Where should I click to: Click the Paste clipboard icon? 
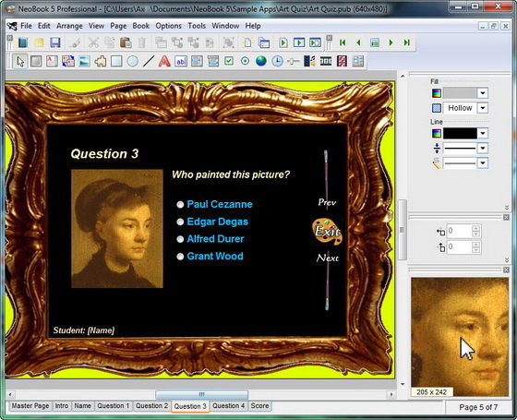(x=126, y=42)
